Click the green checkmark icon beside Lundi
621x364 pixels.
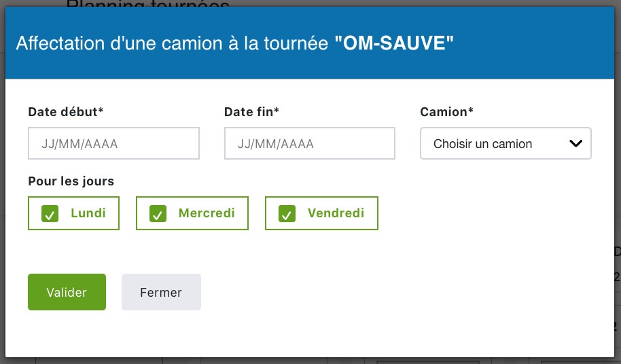coord(49,214)
